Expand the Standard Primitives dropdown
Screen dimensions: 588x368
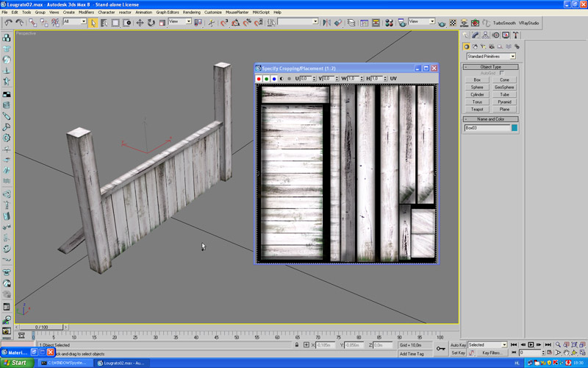(512, 57)
